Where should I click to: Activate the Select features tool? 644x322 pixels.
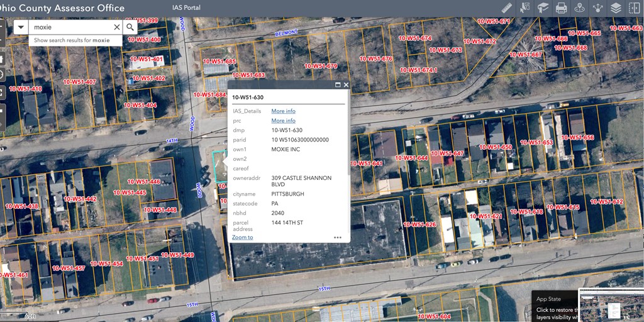pos(525,8)
